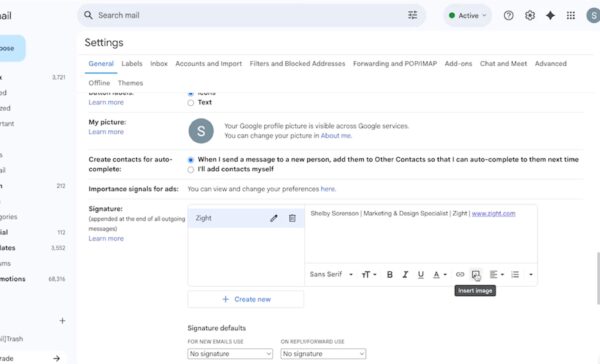This screenshot has height=364, width=600.
Task: Select the Zight signature row
Action: tap(246, 218)
